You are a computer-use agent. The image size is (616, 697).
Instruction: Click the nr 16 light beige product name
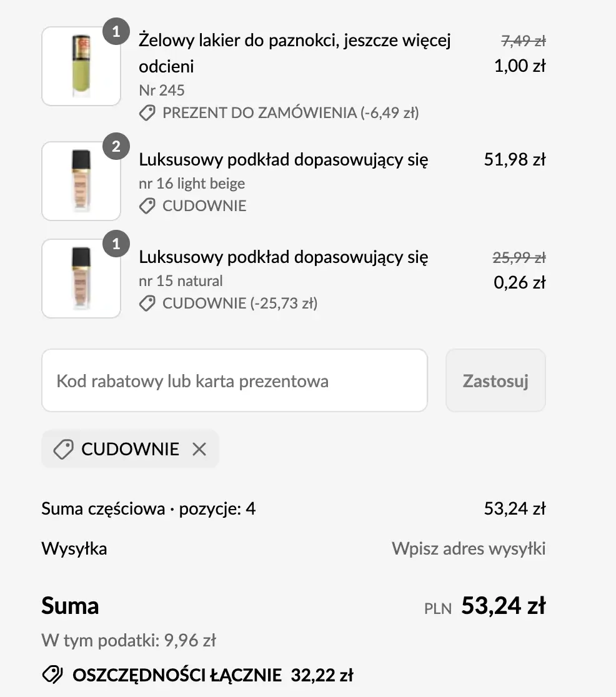coord(283,160)
